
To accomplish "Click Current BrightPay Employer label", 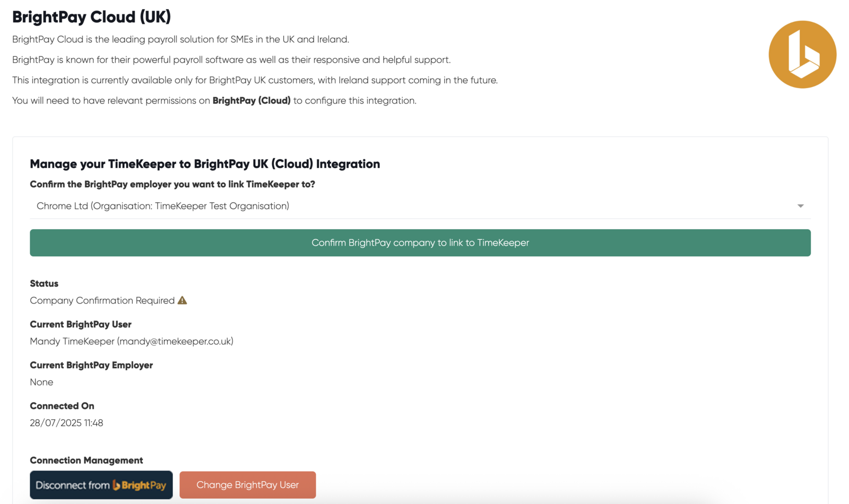I will (91, 365).
